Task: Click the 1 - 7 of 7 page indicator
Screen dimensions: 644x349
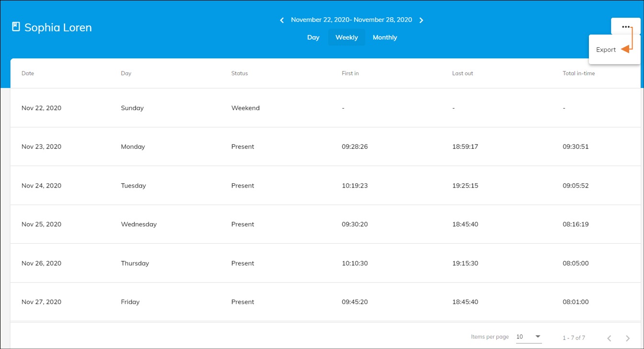Action: tap(574, 338)
